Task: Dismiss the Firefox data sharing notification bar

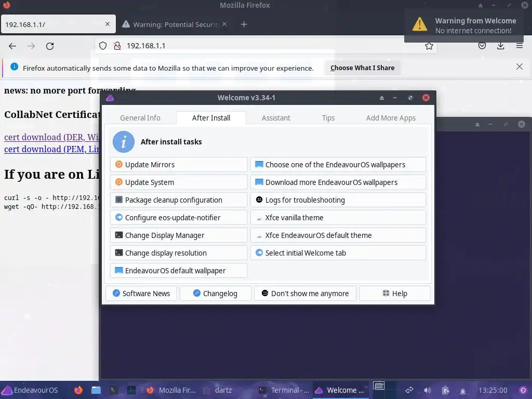Action: click(x=520, y=67)
